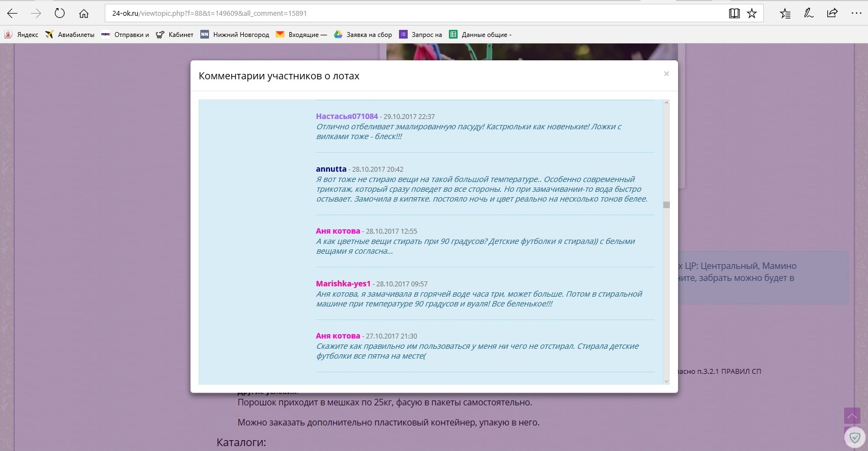Open the profile of Marishka-yes1
Image resolution: width=868 pixels, height=451 pixels.
coord(343,284)
